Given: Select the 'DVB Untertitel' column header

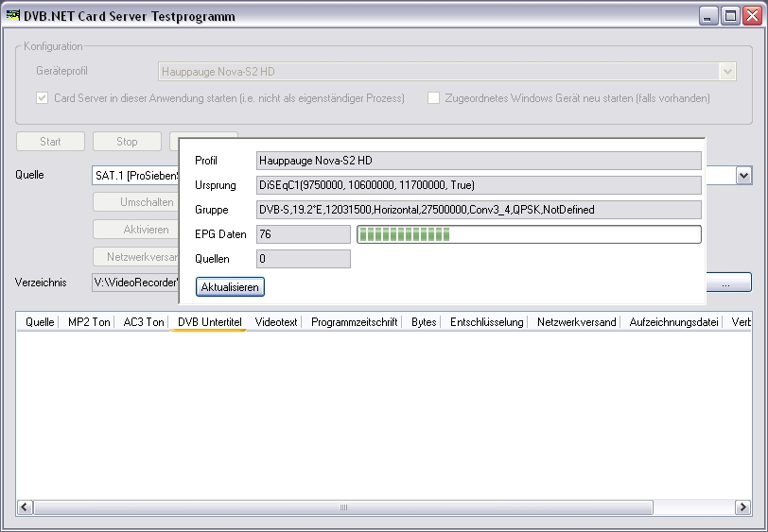Looking at the screenshot, I should [209, 322].
